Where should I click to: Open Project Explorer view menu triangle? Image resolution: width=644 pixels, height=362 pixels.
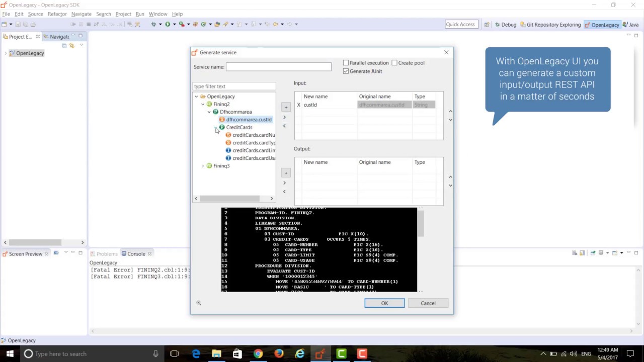coord(81,45)
